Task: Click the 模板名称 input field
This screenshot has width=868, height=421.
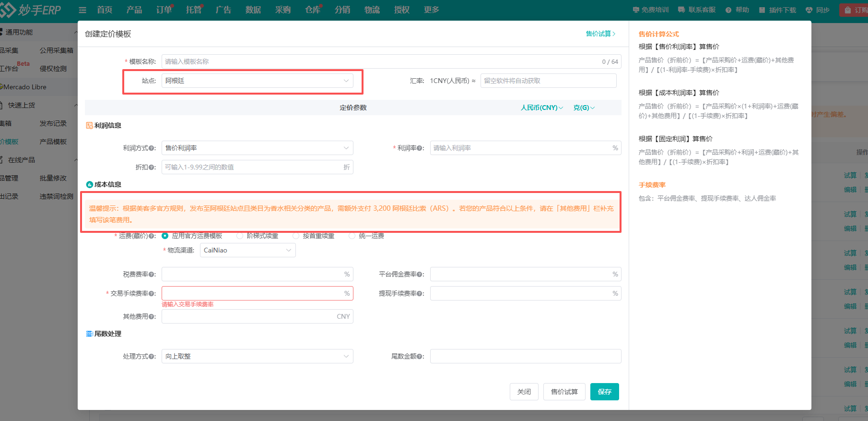Action: pos(379,61)
